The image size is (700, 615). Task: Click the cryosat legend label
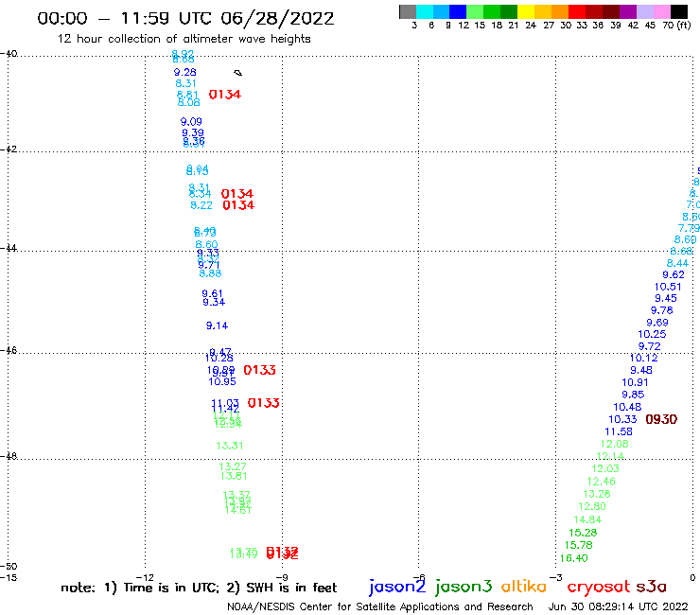pyautogui.click(x=599, y=587)
